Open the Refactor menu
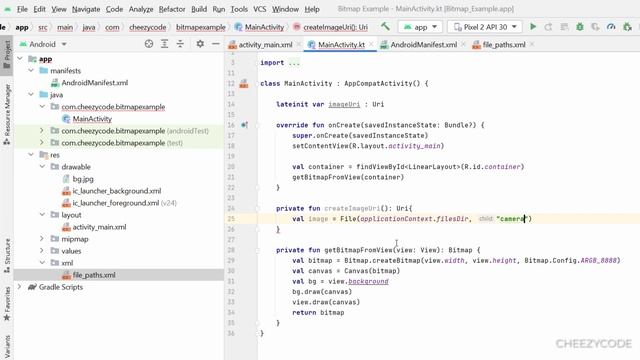This screenshot has width=640, height=360. (x=172, y=9)
